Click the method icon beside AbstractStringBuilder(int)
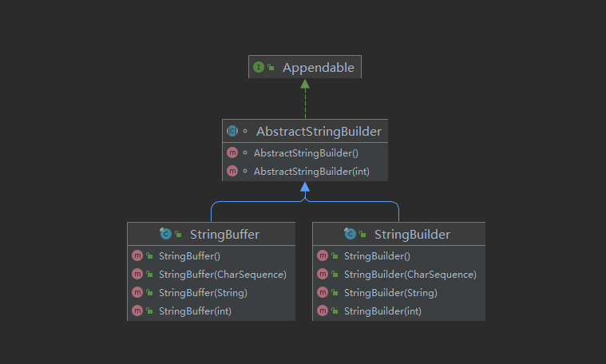Screen dimensions: 606x364 coord(232,171)
